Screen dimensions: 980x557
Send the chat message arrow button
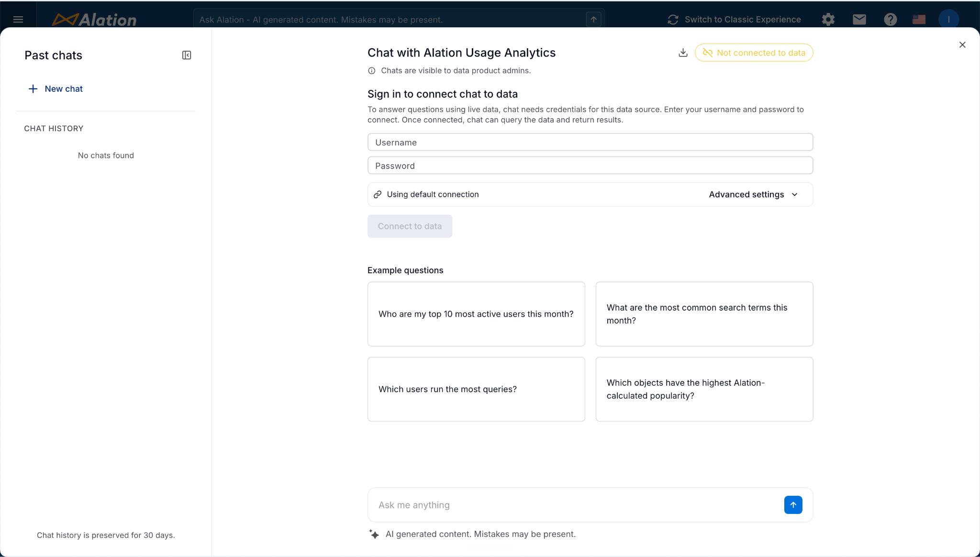click(x=793, y=505)
